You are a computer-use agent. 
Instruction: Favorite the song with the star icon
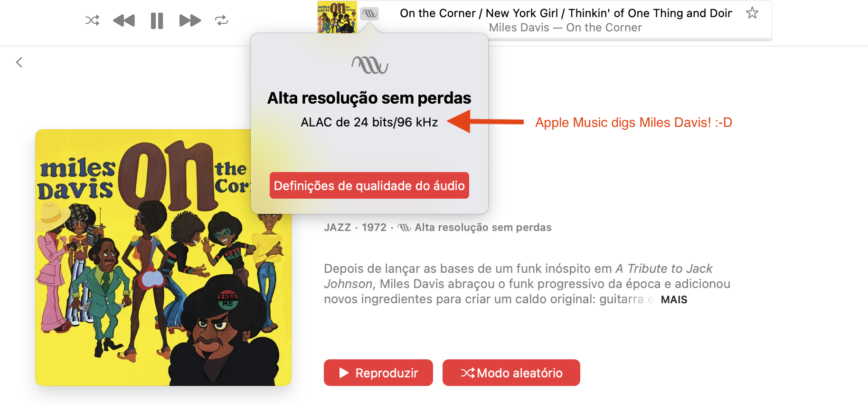[752, 13]
